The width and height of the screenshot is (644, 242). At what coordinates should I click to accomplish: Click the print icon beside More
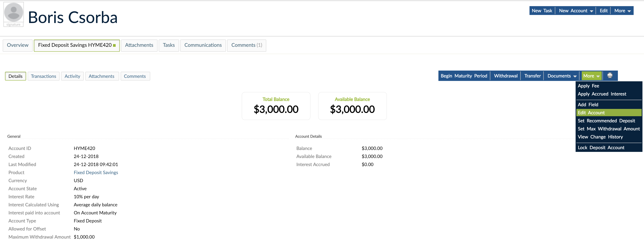[x=610, y=76]
